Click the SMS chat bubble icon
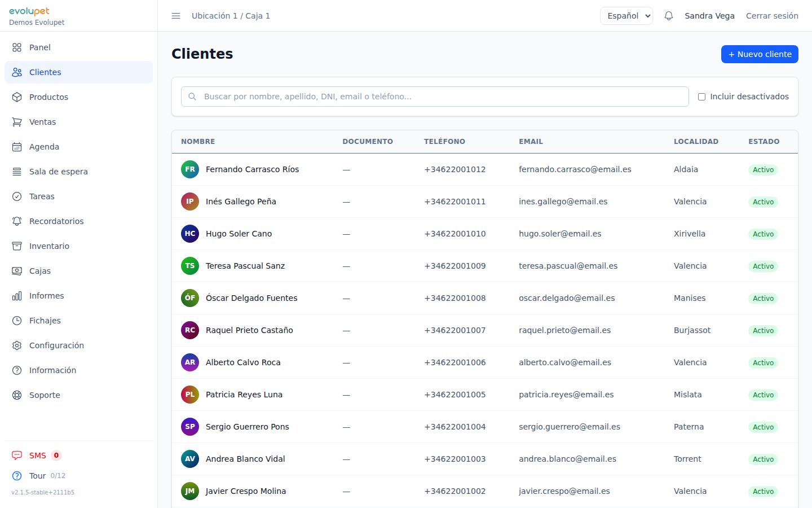The height and width of the screenshot is (508, 812). click(x=17, y=456)
